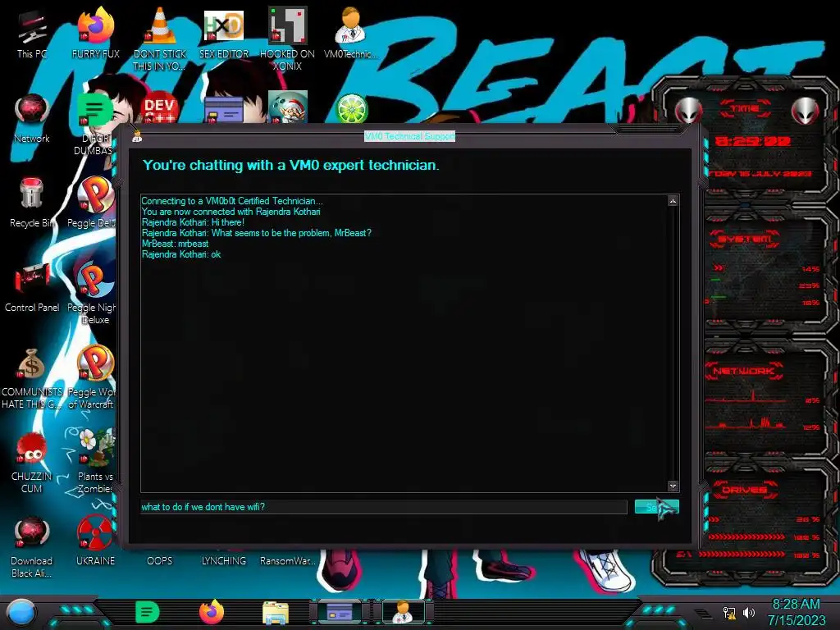Click the NETWORK gadget header
This screenshot has width=840, height=630.
pyautogui.click(x=745, y=371)
